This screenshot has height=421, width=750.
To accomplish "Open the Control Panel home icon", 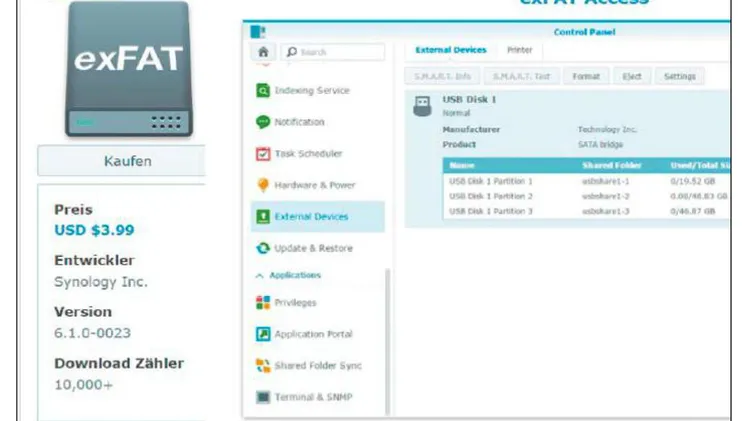I will [x=263, y=52].
